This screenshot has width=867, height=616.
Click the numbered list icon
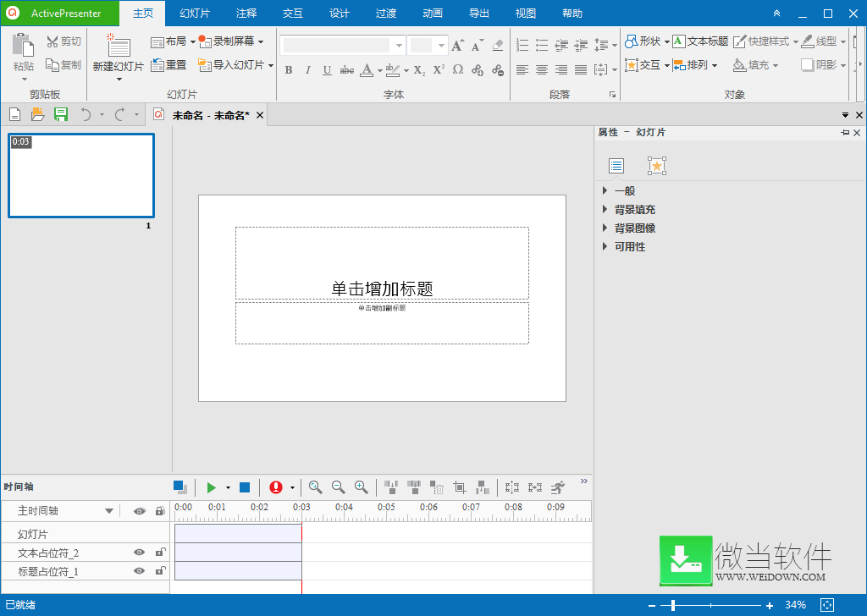pyautogui.click(x=522, y=46)
